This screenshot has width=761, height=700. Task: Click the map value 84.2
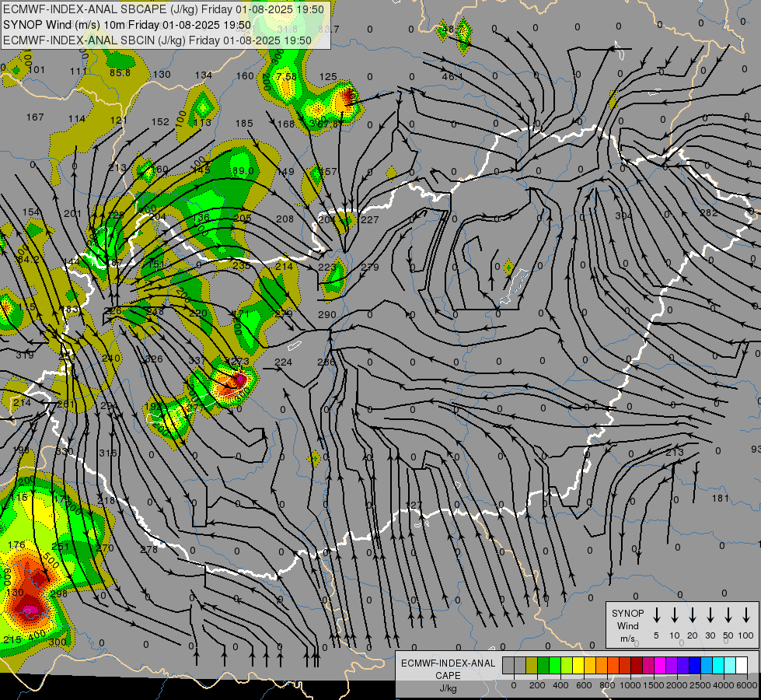tap(28, 260)
